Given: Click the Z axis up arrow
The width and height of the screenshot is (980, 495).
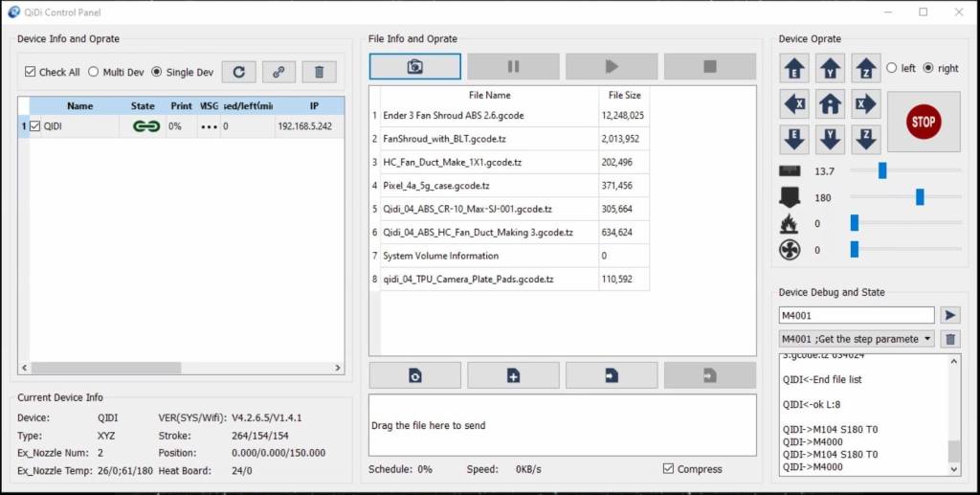Looking at the screenshot, I should [865, 68].
